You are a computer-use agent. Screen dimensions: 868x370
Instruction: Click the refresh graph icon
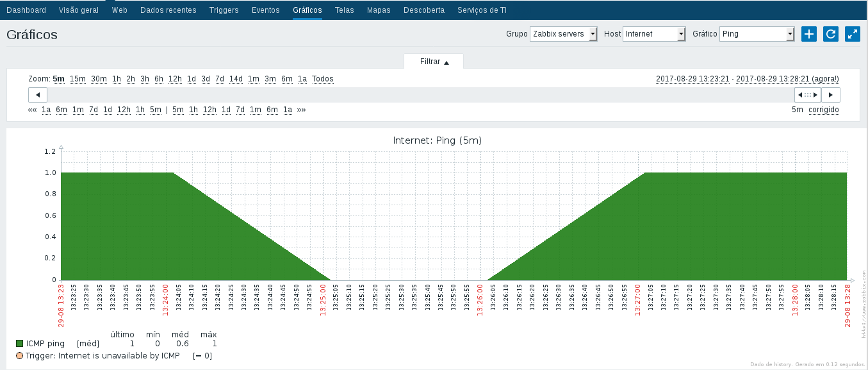point(831,34)
